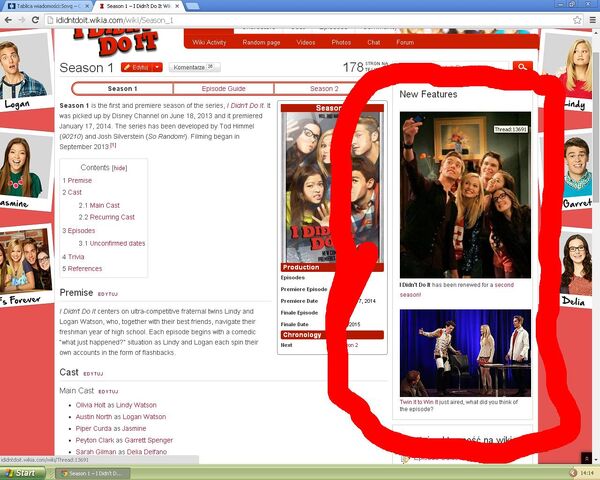
Task: Open the Edit dropdown arrow
Action: coord(157,67)
